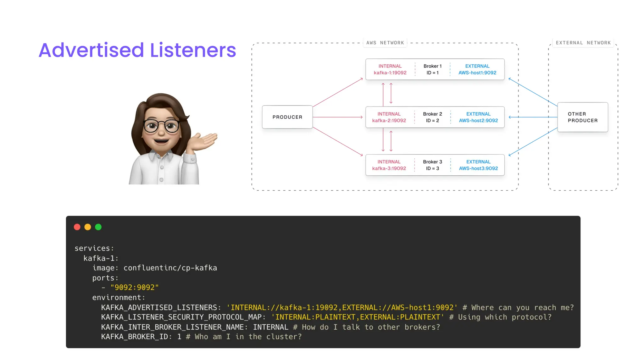Image resolution: width=644 pixels, height=362 pixels.
Task: Click the yellow window dot
Action: coord(88,227)
